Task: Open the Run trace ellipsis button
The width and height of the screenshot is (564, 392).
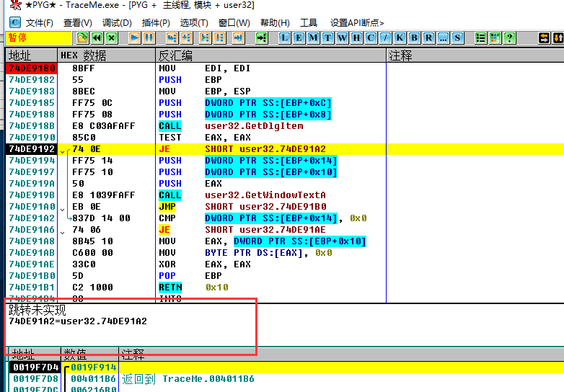Action: [443, 37]
